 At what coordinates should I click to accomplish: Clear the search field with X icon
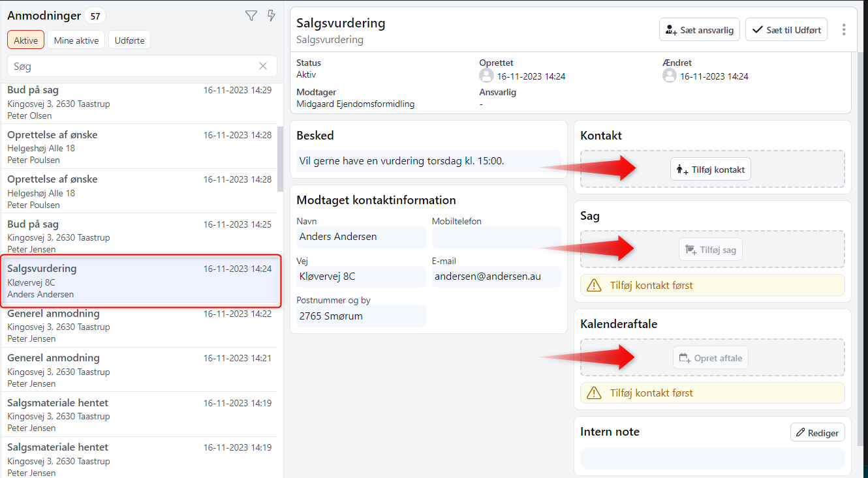(x=263, y=66)
